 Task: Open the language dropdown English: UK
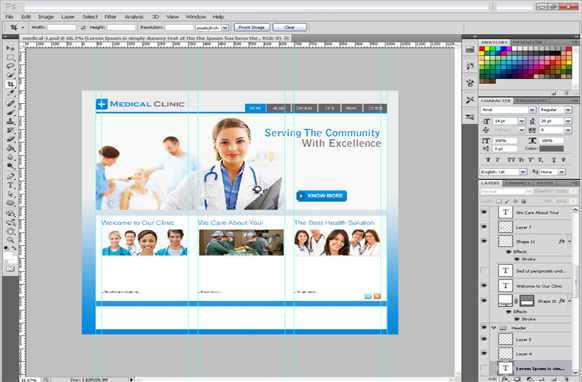pos(523,172)
